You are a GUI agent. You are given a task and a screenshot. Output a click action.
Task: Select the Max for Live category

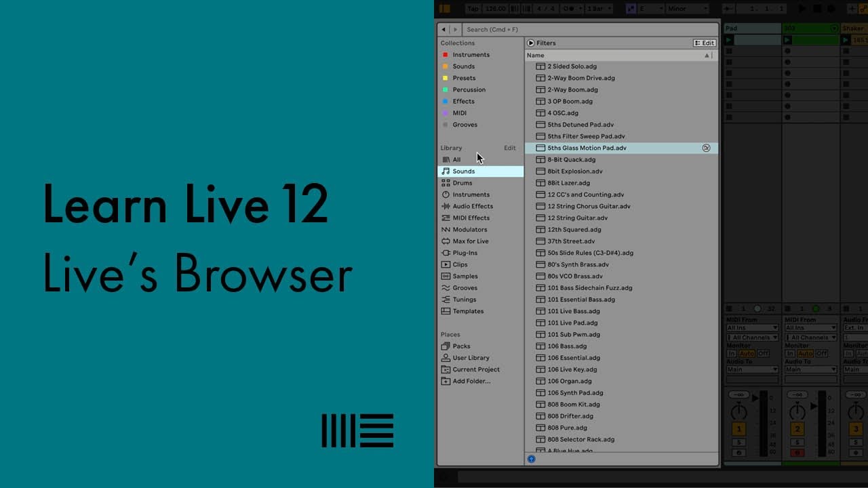480,241
